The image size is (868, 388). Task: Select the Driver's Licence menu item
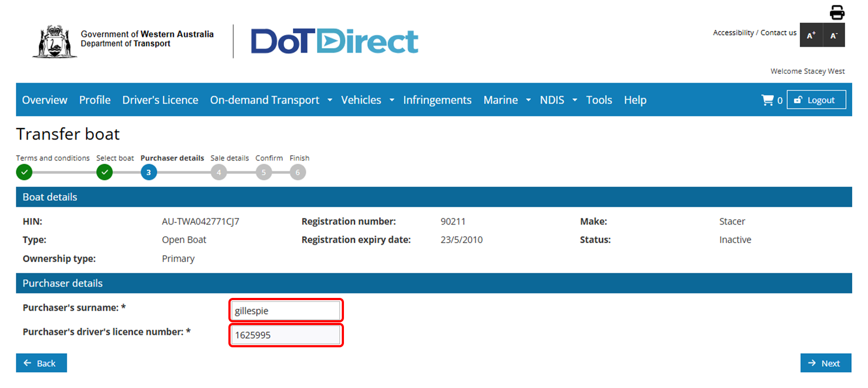[160, 100]
